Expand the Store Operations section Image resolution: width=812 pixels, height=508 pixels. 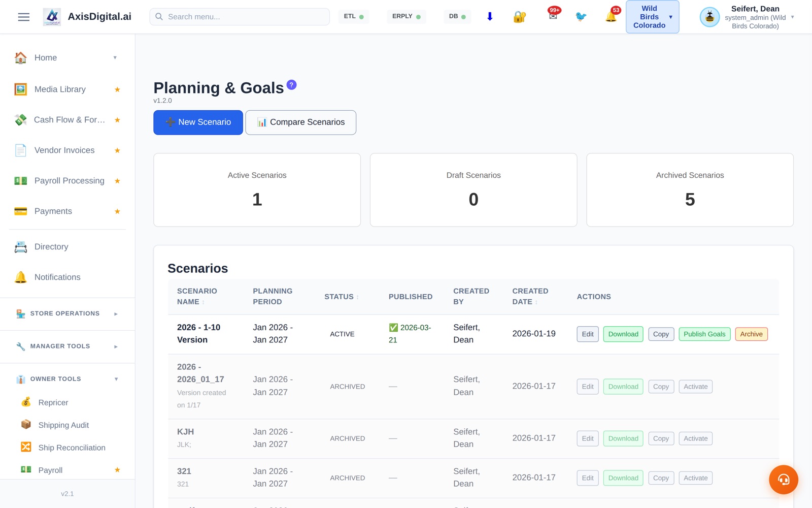point(116,314)
